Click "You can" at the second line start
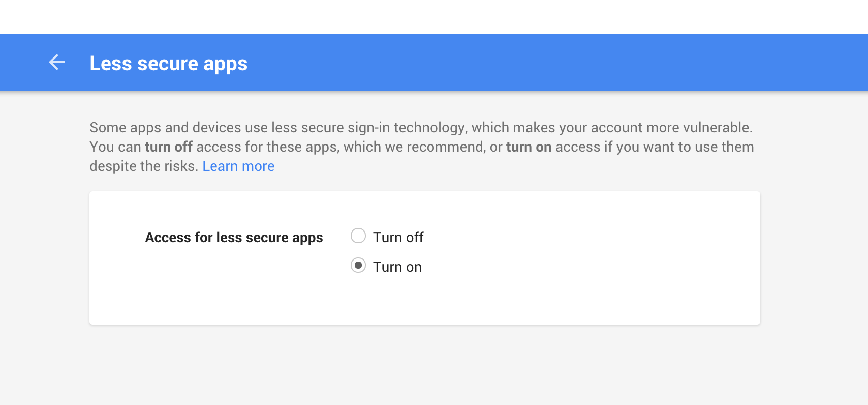The image size is (868, 405). click(x=115, y=147)
